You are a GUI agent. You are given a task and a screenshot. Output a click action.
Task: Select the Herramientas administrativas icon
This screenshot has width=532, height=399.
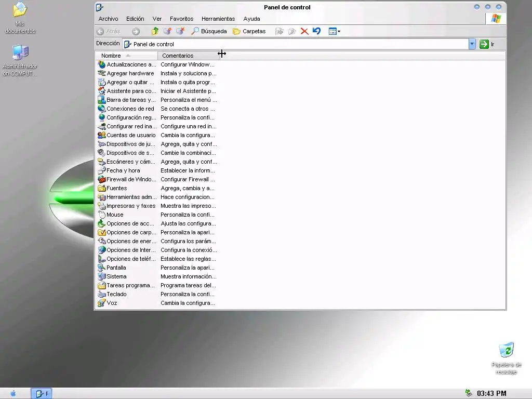(x=101, y=197)
